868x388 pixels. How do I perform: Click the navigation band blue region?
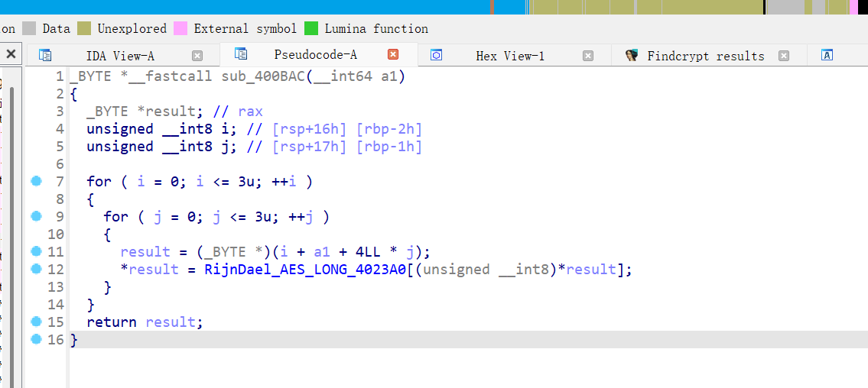click(243, 7)
